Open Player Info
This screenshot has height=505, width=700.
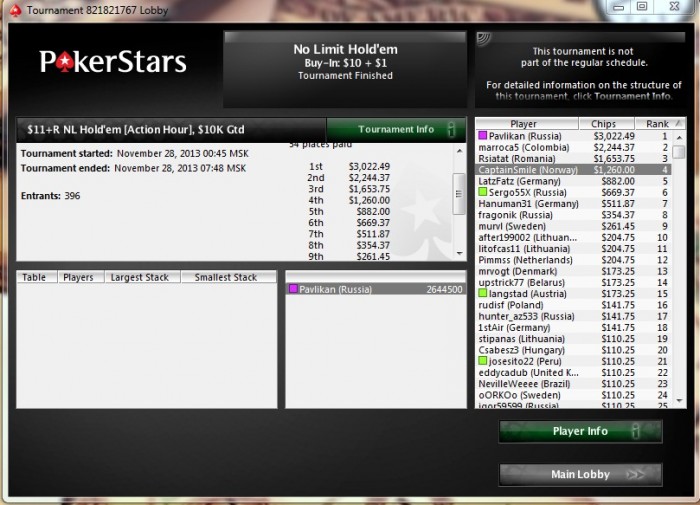click(x=580, y=431)
